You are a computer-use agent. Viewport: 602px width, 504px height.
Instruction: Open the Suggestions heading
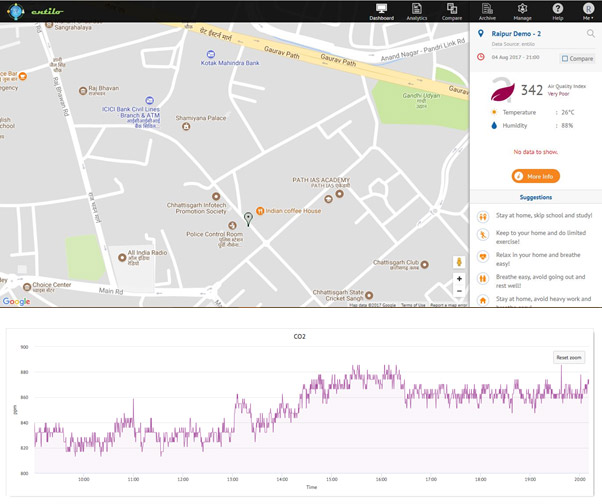pos(536,197)
